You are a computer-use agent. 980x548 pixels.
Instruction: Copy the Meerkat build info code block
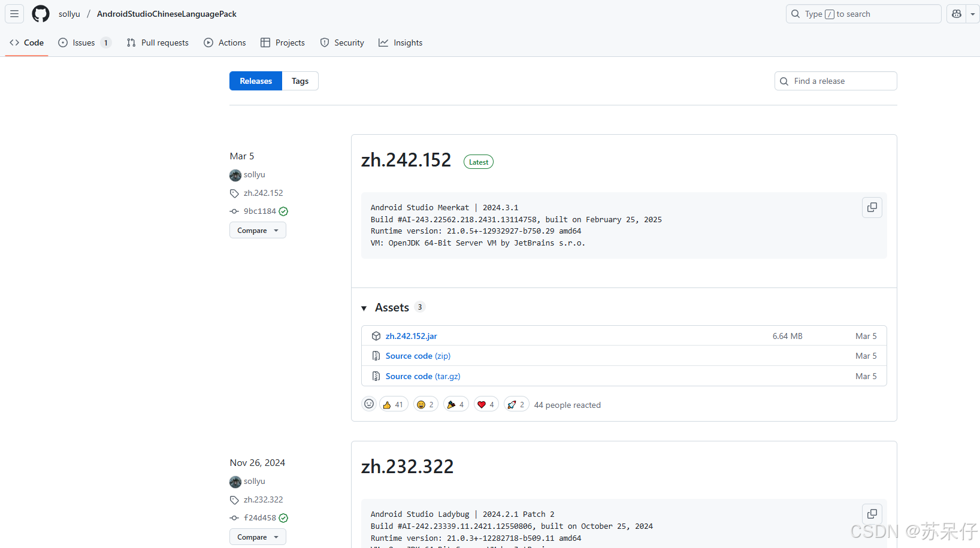pyautogui.click(x=872, y=207)
